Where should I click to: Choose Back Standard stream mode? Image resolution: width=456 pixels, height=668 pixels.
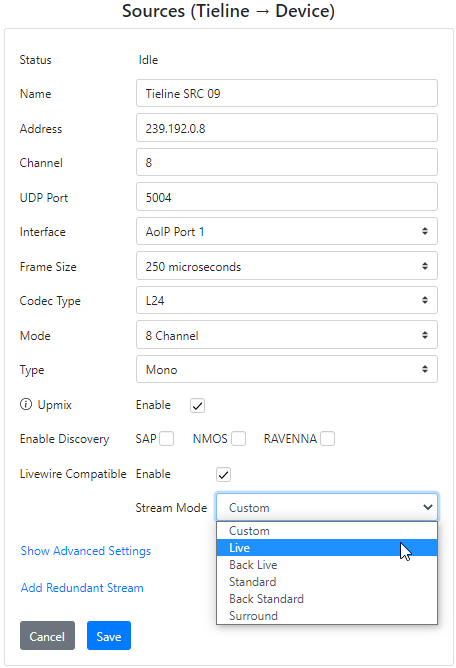pyautogui.click(x=327, y=599)
